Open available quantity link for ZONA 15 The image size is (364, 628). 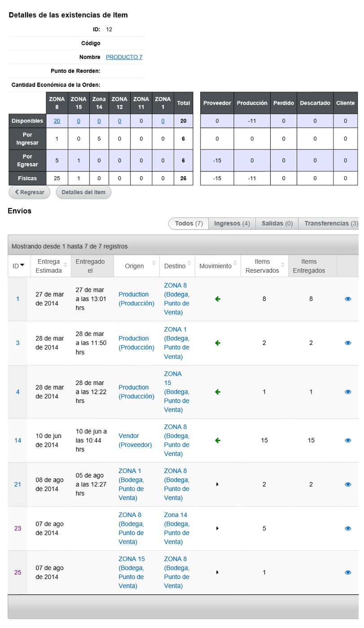(x=79, y=121)
